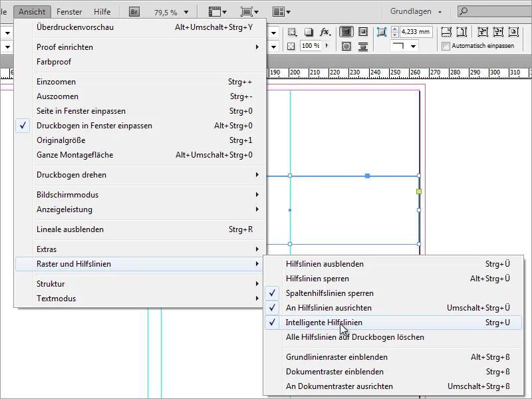
Task: Click fit content proportionally icon
Action: pyautogui.click(x=462, y=32)
